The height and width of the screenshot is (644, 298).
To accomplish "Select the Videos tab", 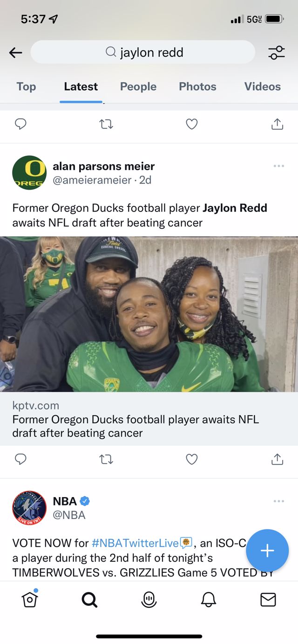I will pos(262,86).
